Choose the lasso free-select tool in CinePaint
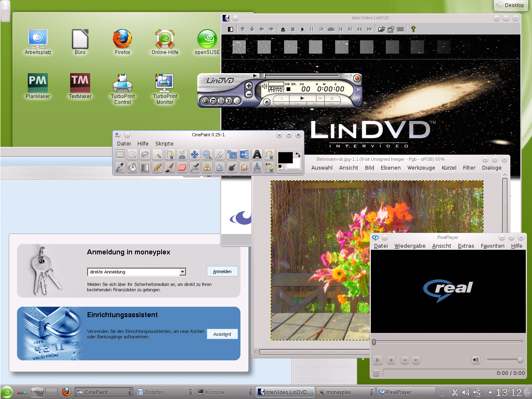The width and height of the screenshot is (532, 399). tap(145, 155)
